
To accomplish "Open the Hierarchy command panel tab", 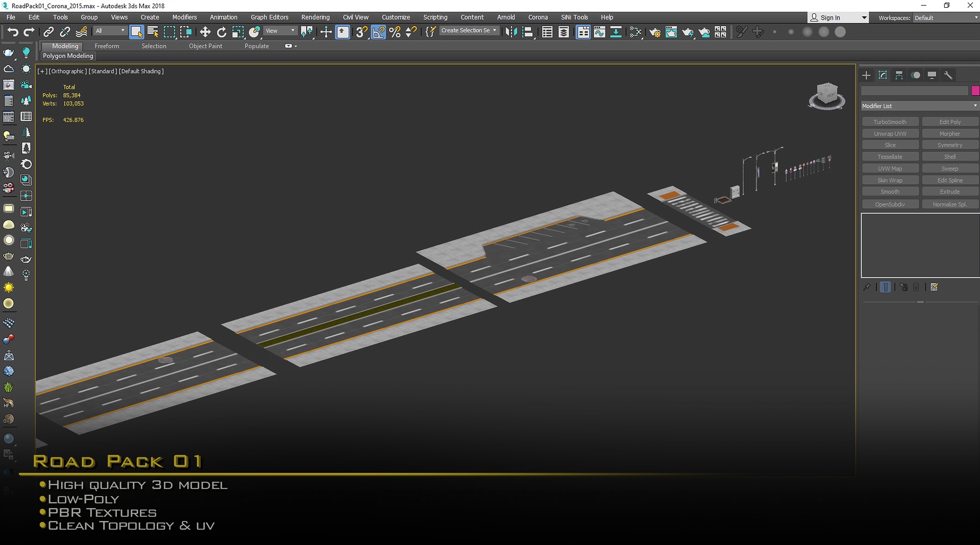I will pyautogui.click(x=899, y=76).
